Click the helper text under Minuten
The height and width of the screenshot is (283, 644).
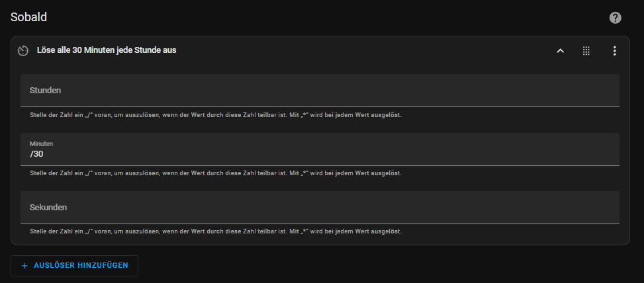216,173
